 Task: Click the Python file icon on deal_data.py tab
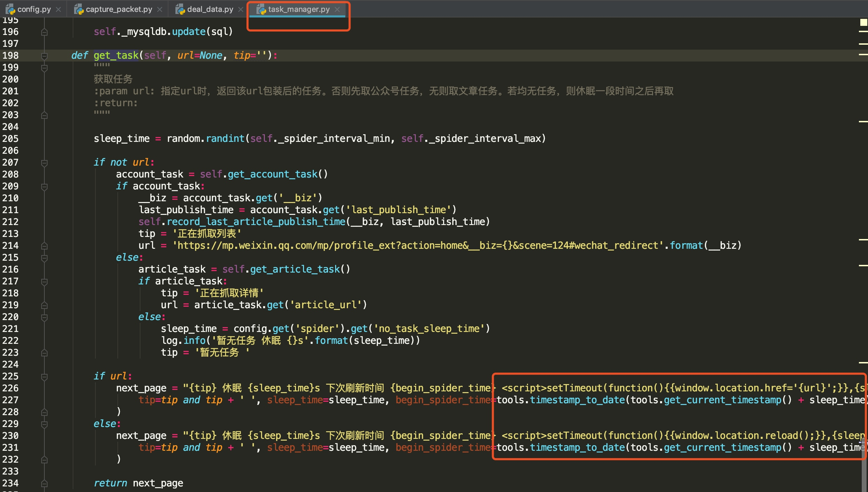coord(180,9)
